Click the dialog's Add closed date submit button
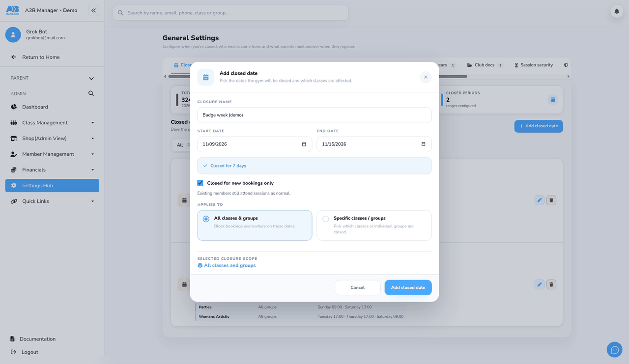Screen dimensions: 629x364 408,287
